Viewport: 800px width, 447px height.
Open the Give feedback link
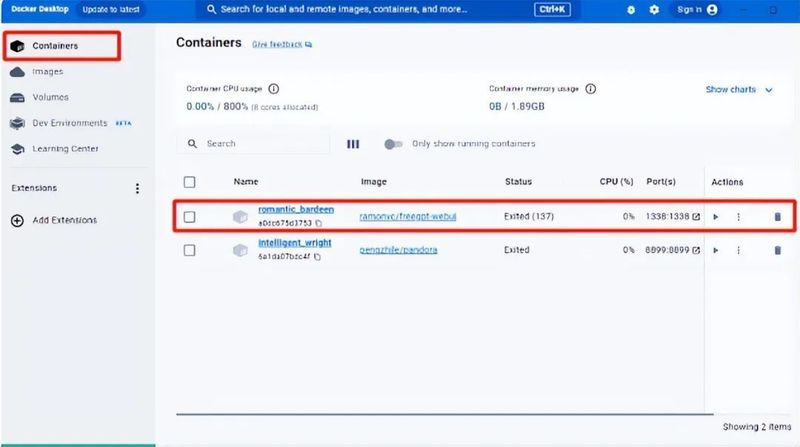pos(282,44)
